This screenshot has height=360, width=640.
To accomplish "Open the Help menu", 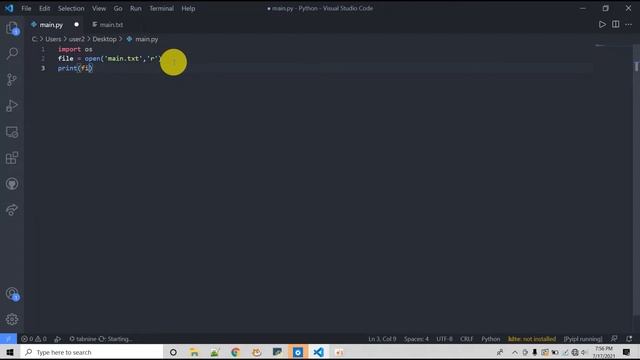I will coord(188,8).
